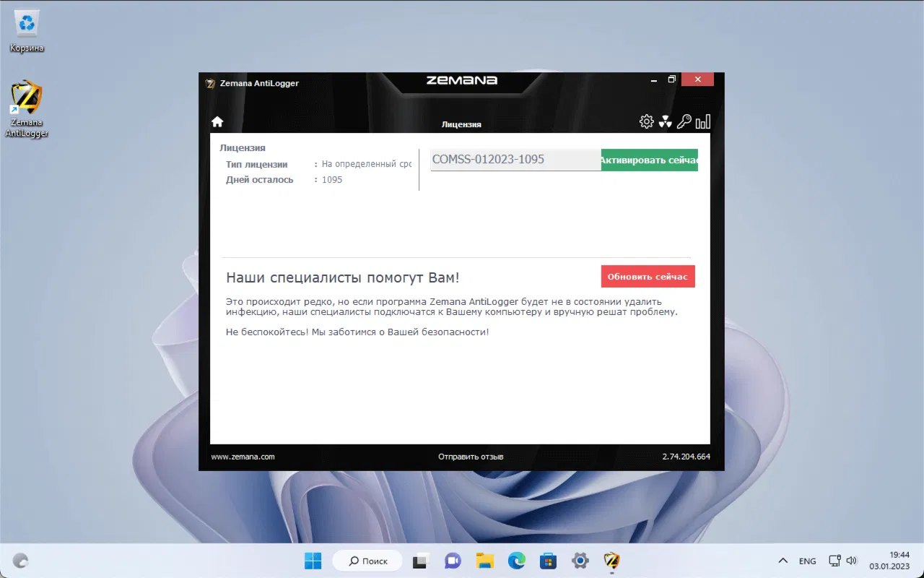Image resolution: width=924 pixels, height=578 pixels.
Task: Open the quarantine radiation icon
Action: click(666, 121)
